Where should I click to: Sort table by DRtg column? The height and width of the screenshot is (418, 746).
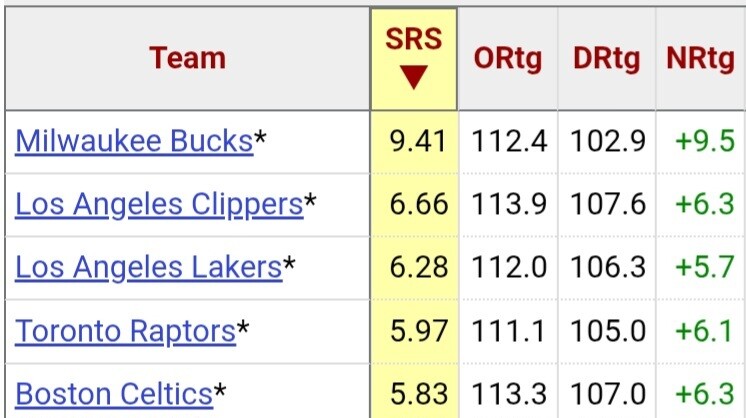[x=607, y=58]
